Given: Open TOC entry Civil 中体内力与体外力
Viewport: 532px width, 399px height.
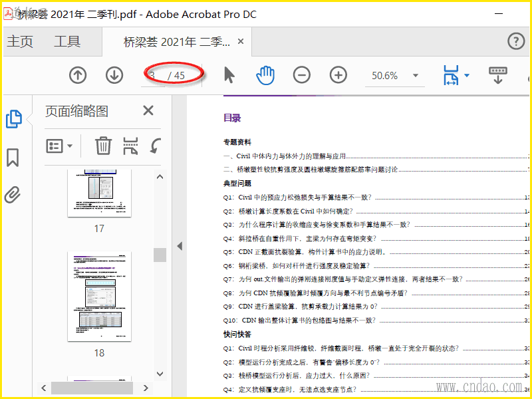Looking at the screenshot, I should 376,156.
